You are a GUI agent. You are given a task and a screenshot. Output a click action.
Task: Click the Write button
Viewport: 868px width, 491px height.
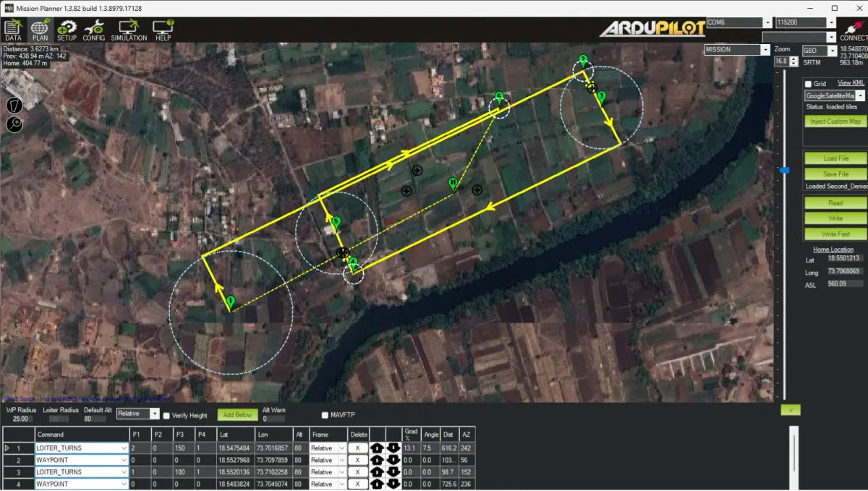pyautogui.click(x=835, y=218)
